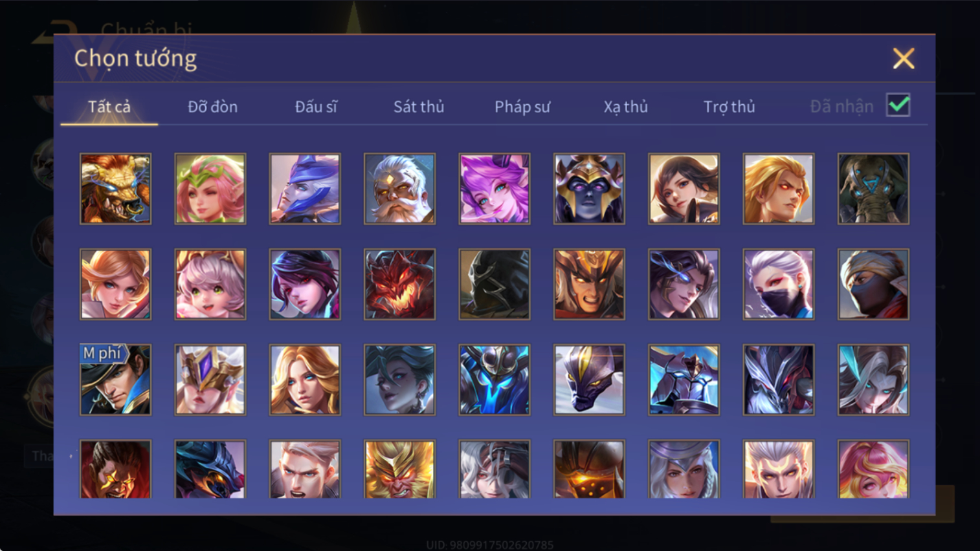
Task: Select the elephant-faced dark hero portrait
Action: 873,189
